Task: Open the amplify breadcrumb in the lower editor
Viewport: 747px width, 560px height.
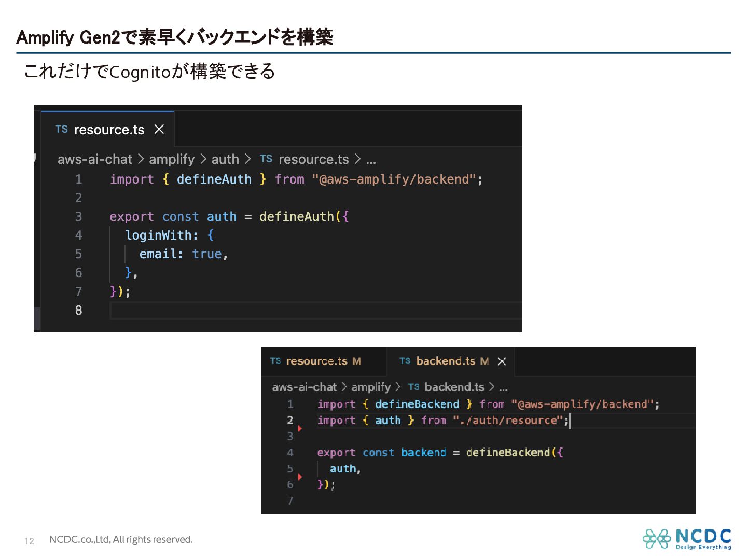Action: (x=371, y=387)
